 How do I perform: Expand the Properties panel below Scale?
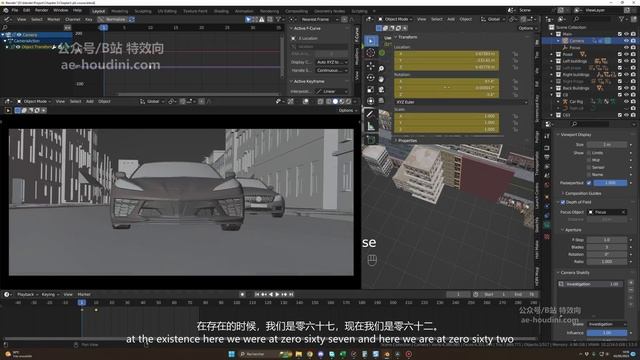click(406, 140)
